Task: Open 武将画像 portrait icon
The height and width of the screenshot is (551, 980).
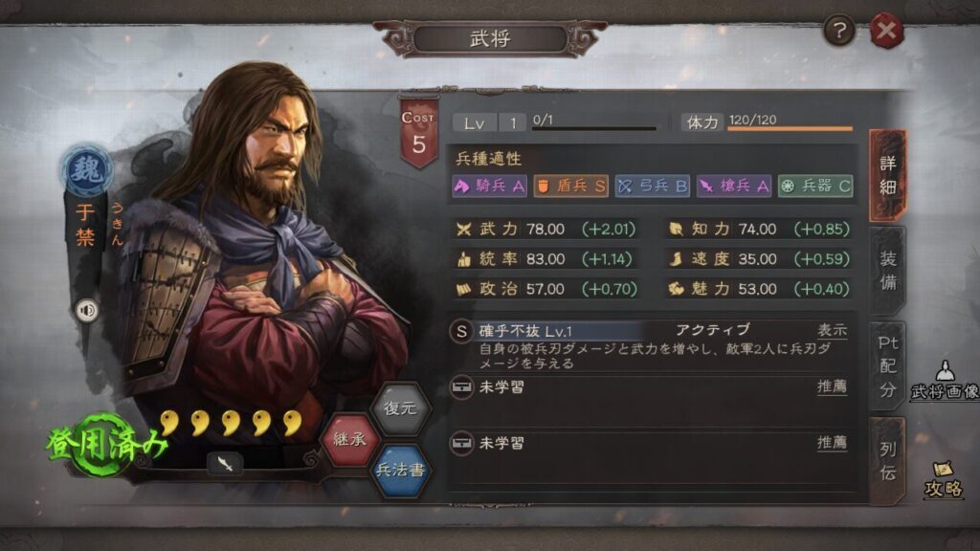Action: (x=945, y=381)
